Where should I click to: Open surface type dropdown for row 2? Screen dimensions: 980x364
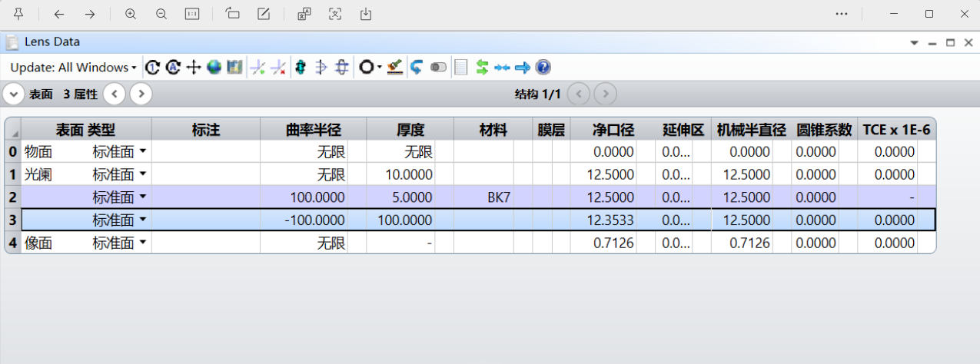pyautogui.click(x=143, y=197)
